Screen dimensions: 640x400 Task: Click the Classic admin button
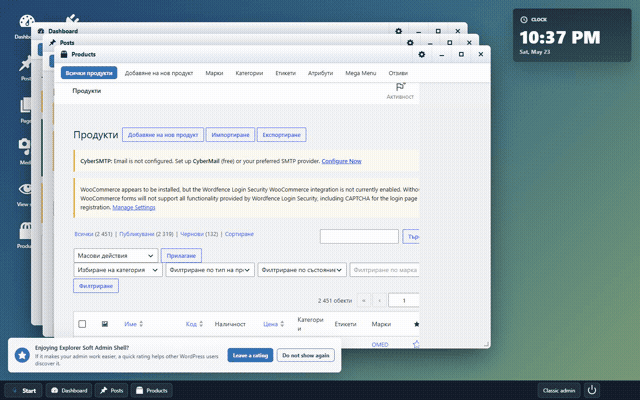pos(559,391)
